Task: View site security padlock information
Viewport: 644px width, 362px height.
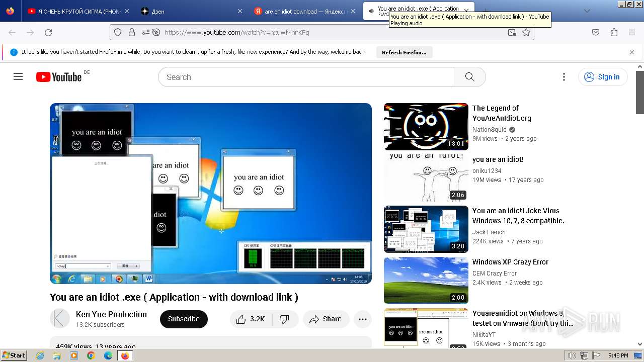Action: (x=132, y=32)
